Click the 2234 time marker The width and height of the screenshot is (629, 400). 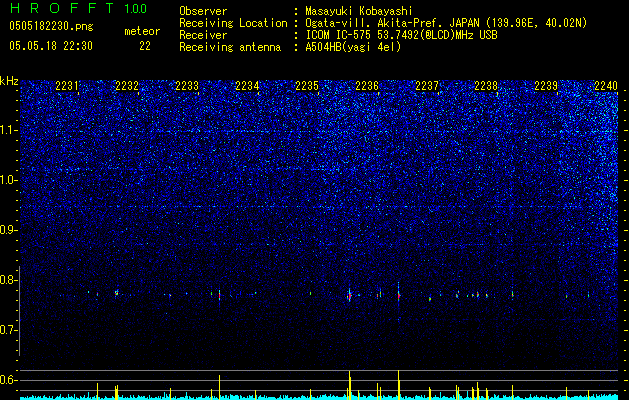click(x=247, y=86)
